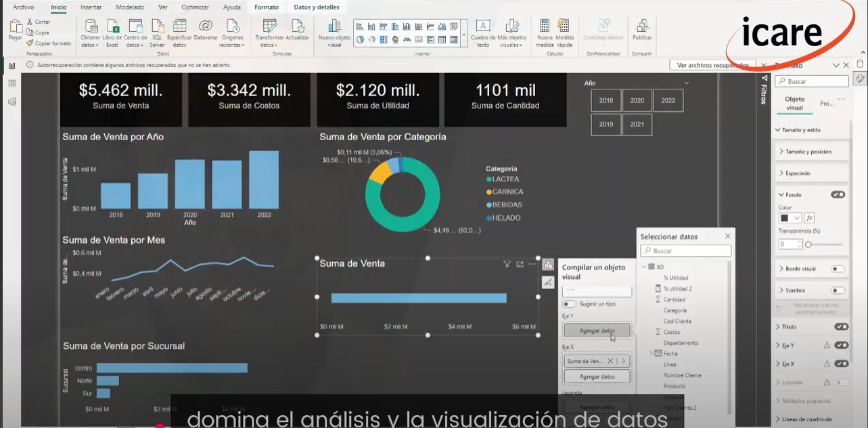Click the Obtener datos icon
The height and width of the screenshot is (428, 868).
91,27
